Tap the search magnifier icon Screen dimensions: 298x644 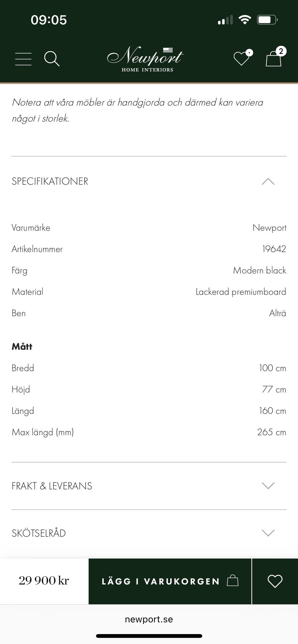coord(52,59)
